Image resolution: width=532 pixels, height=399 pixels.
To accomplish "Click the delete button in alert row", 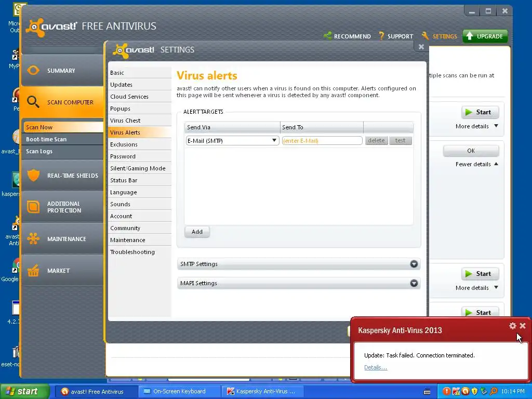I will tap(376, 140).
